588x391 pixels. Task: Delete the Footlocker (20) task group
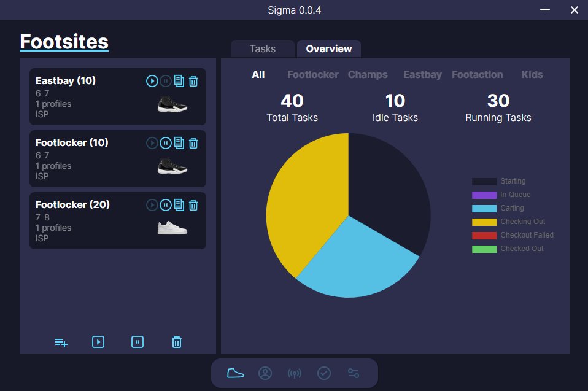coord(193,205)
